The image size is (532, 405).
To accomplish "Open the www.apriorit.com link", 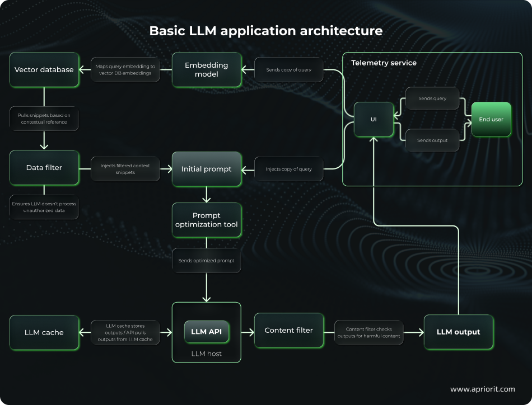I will [x=483, y=389].
